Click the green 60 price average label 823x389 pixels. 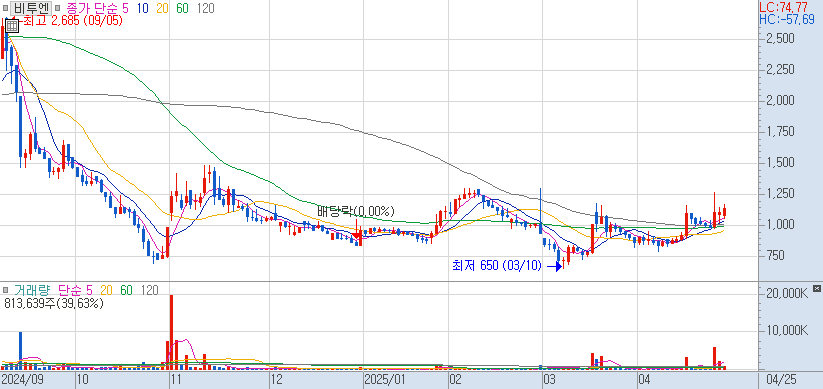point(183,8)
